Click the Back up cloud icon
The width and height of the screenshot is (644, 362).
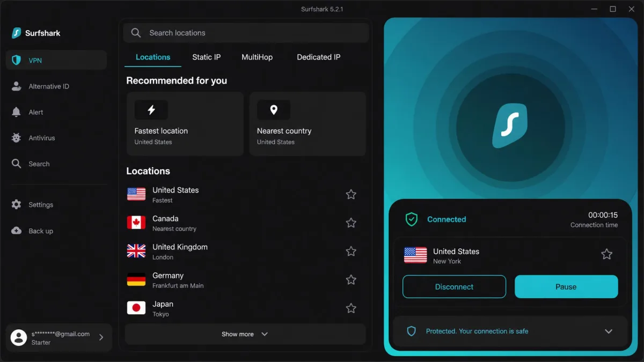[17, 231]
